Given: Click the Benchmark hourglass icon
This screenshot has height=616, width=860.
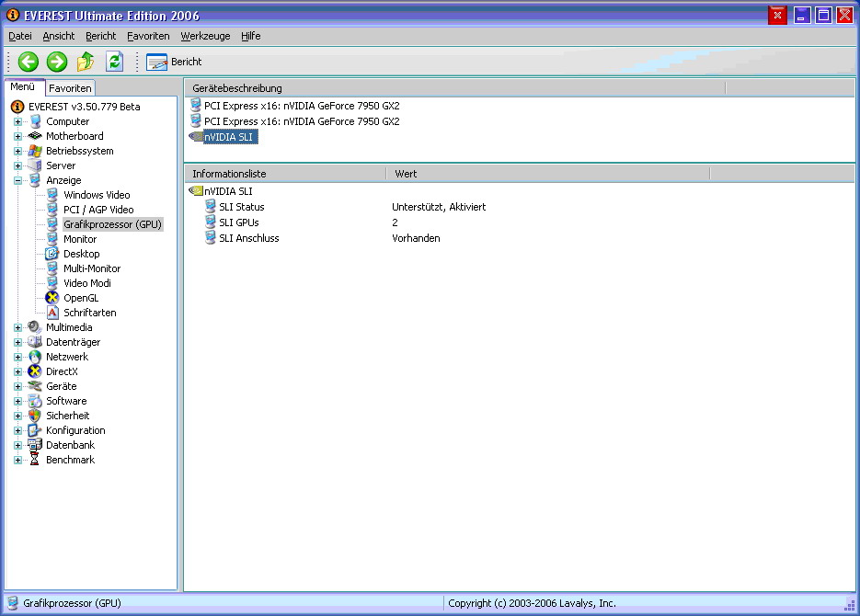Looking at the screenshot, I should point(35,460).
